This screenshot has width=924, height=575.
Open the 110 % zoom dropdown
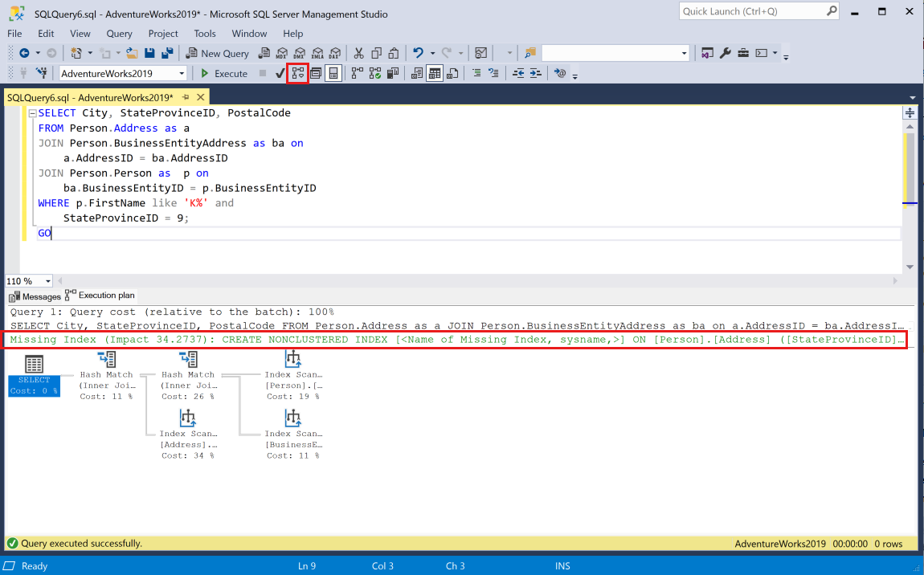48,281
